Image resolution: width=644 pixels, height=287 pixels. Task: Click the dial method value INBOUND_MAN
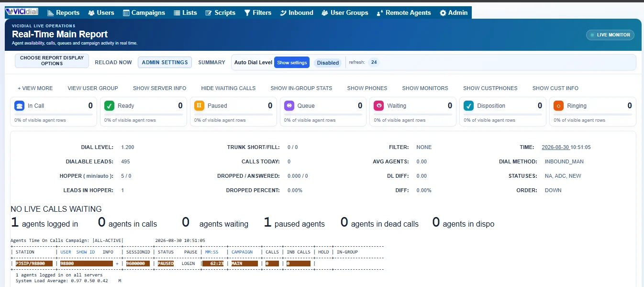click(564, 161)
